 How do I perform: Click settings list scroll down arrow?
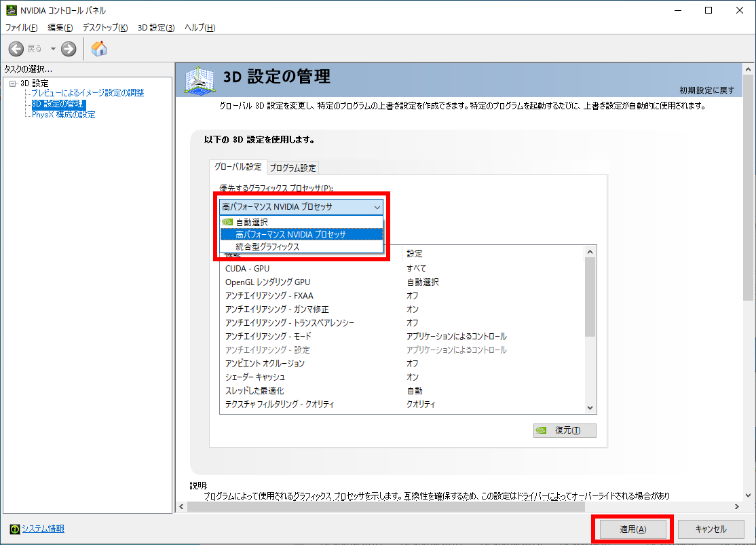590,407
